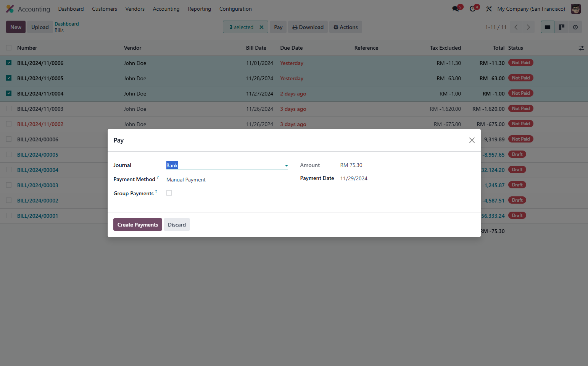Screen dimensions: 588x366
Task: Check BILL/2024/11/0003 row checkbox
Action: point(9,109)
